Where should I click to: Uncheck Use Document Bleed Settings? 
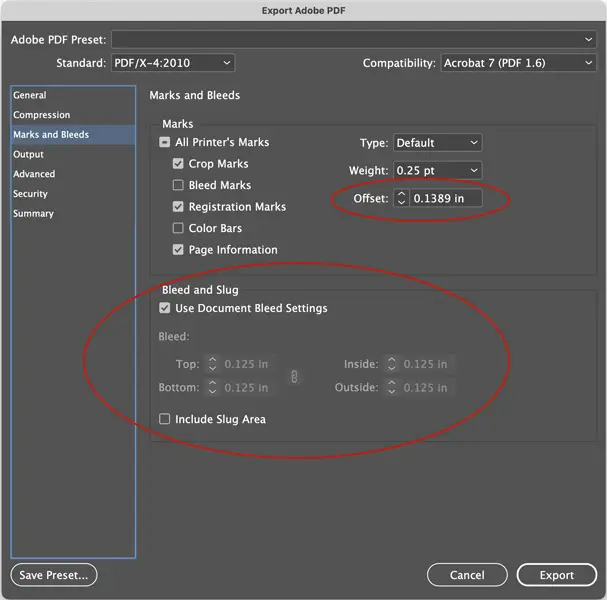(x=165, y=308)
